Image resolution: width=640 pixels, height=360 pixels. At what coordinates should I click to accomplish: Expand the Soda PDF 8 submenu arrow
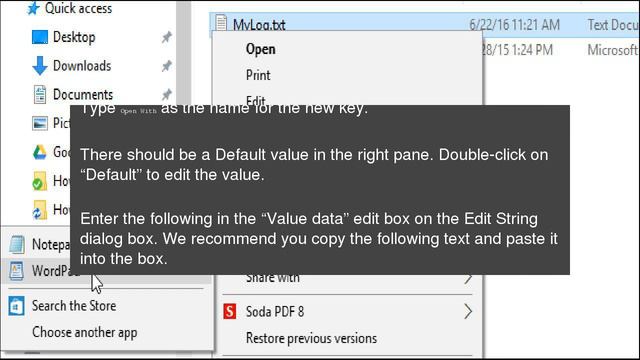(x=468, y=312)
